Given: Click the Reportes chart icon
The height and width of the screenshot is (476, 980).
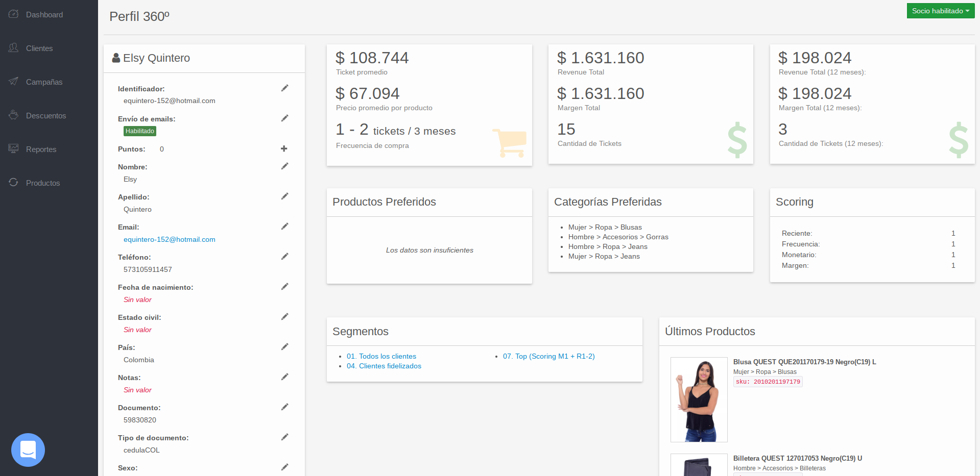Looking at the screenshot, I should (x=14, y=149).
